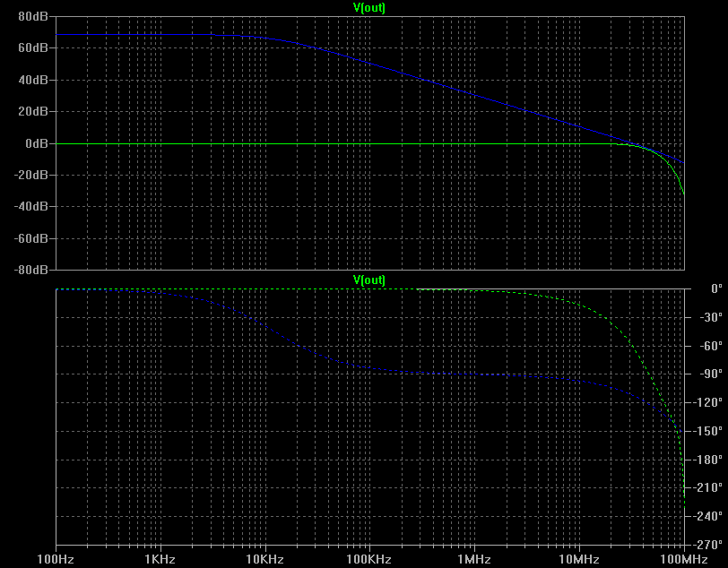The width and height of the screenshot is (728, 568).
Task: Click the V(out) trace label in lower phase pane
Action: pyautogui.click(x=369, y=280)
